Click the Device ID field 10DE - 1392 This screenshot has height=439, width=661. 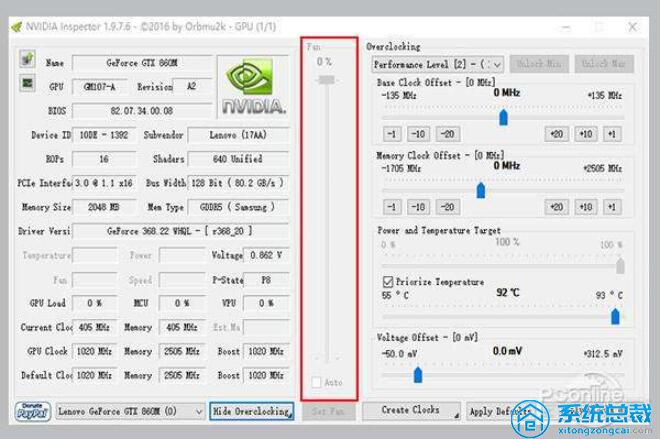104,135
